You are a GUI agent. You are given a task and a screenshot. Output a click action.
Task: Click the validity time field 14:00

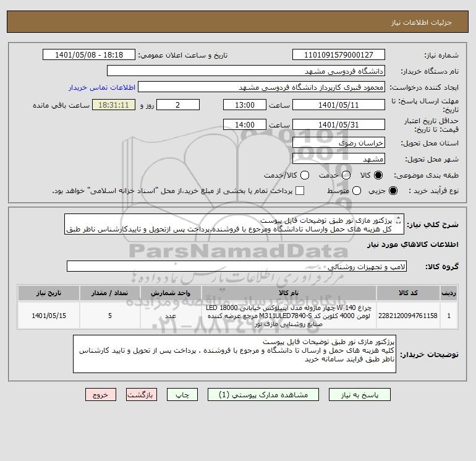click(x=245, y=125)
